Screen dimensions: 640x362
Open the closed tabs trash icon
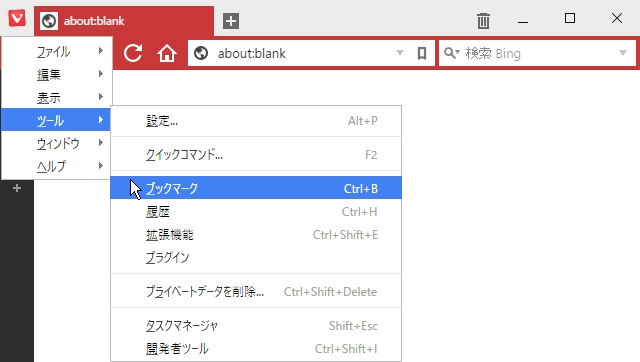pos(483,20)
